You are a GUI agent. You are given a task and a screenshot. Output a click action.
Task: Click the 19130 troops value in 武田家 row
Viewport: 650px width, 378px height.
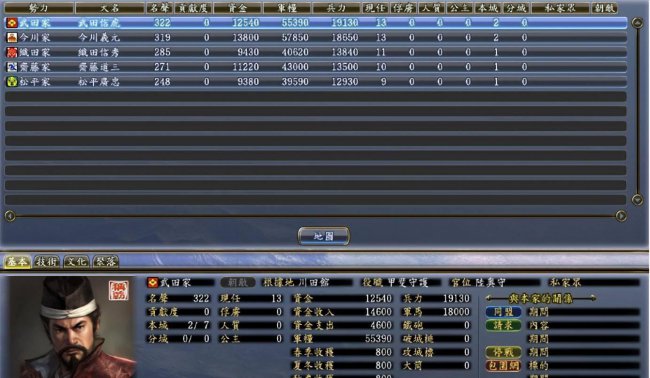(344, 23)
